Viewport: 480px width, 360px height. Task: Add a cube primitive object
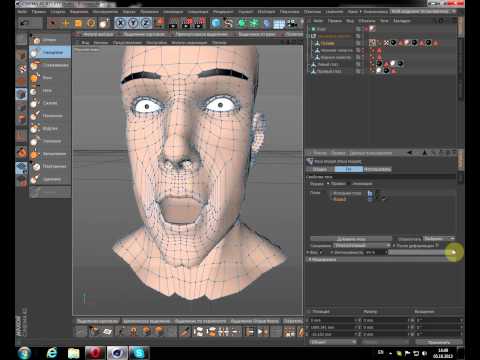coord(216,23)
